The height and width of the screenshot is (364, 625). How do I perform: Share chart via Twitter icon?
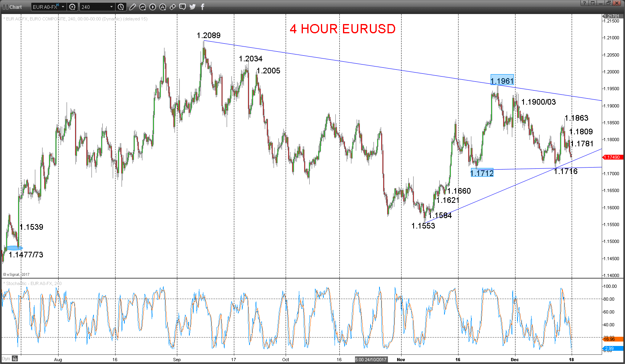click(193, 7)
